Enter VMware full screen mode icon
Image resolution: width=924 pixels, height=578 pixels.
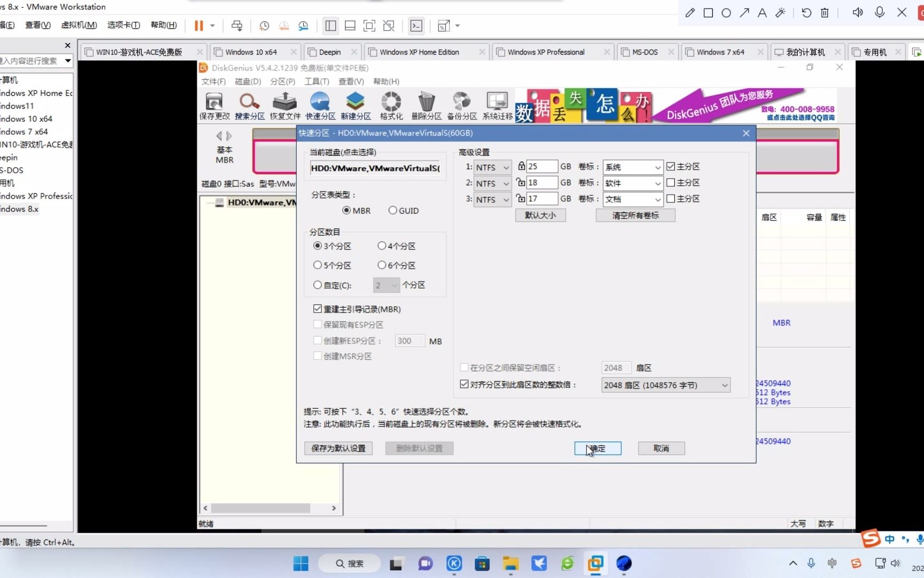[369, 26]
